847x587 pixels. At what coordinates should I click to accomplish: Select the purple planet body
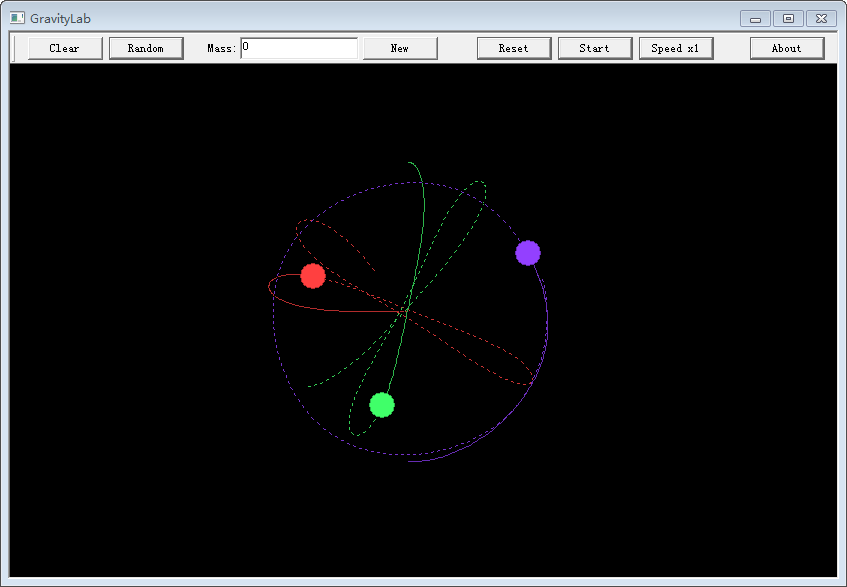point(526,253)
